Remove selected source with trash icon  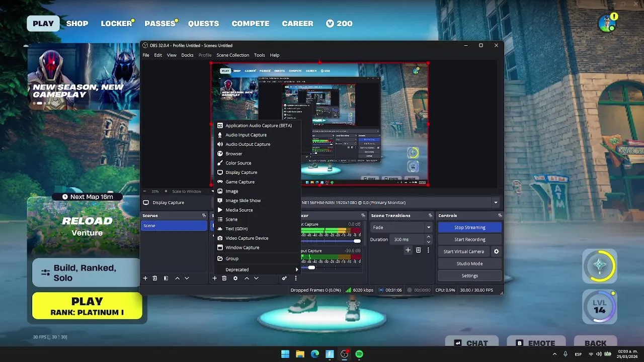click(224, 278)
